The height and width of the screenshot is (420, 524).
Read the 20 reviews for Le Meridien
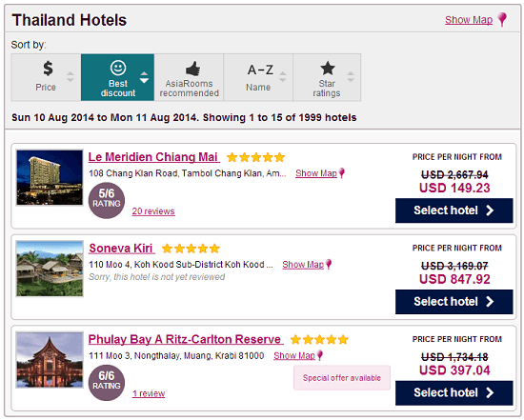[153, 211]
